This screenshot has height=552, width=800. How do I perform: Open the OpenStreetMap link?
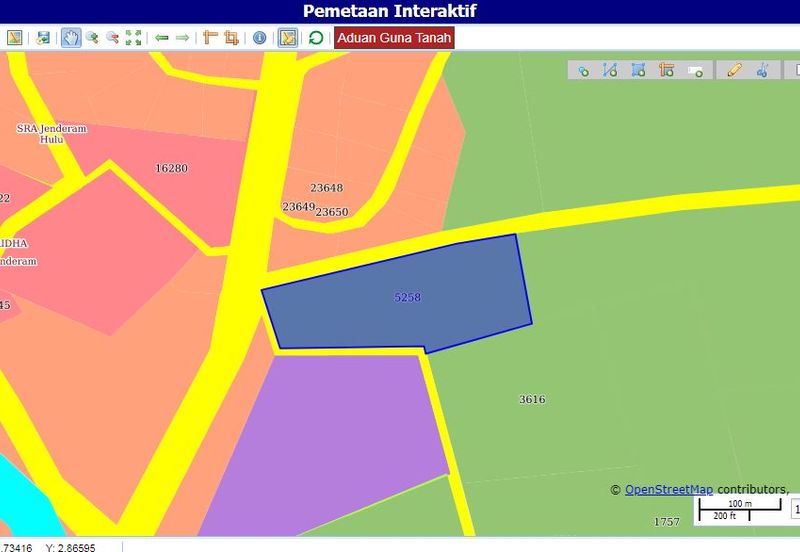click(x=668, y=489)
